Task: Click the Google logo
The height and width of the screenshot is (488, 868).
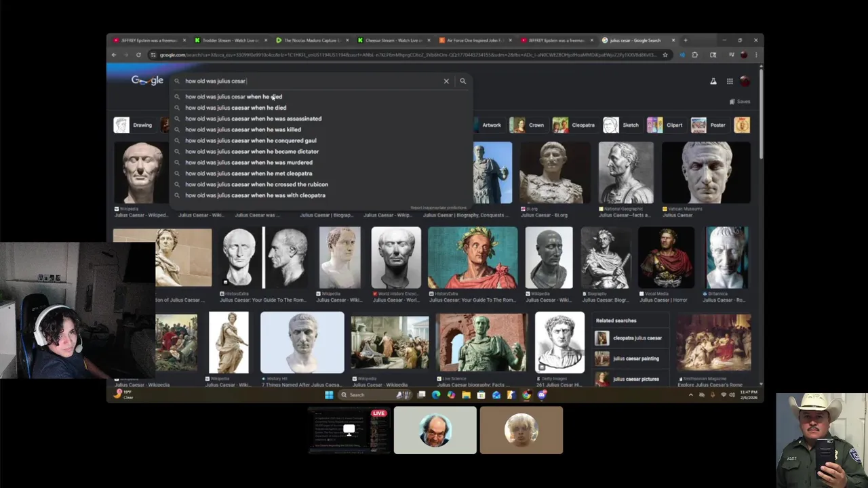Action: coord(147,81)
